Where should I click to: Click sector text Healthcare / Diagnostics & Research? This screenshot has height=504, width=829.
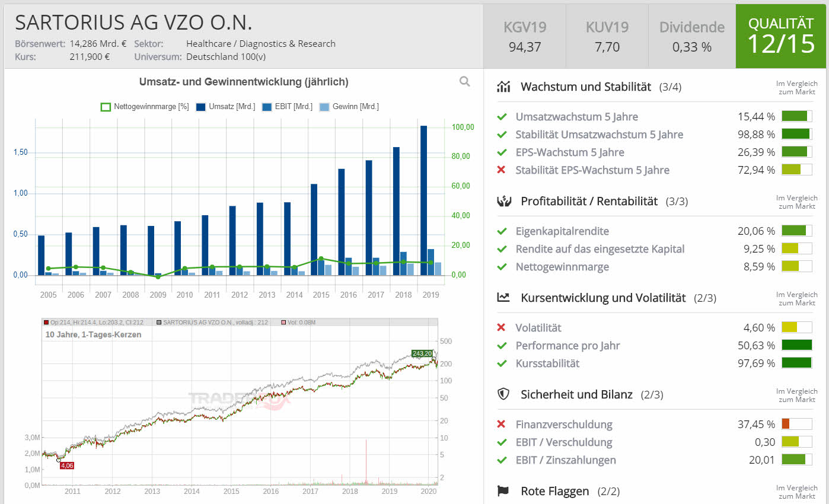tap(261, 44)
